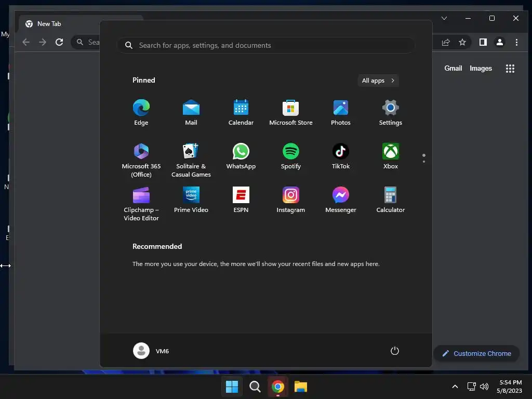Launch Instagram from pinned apps

(x=291, y=200)
